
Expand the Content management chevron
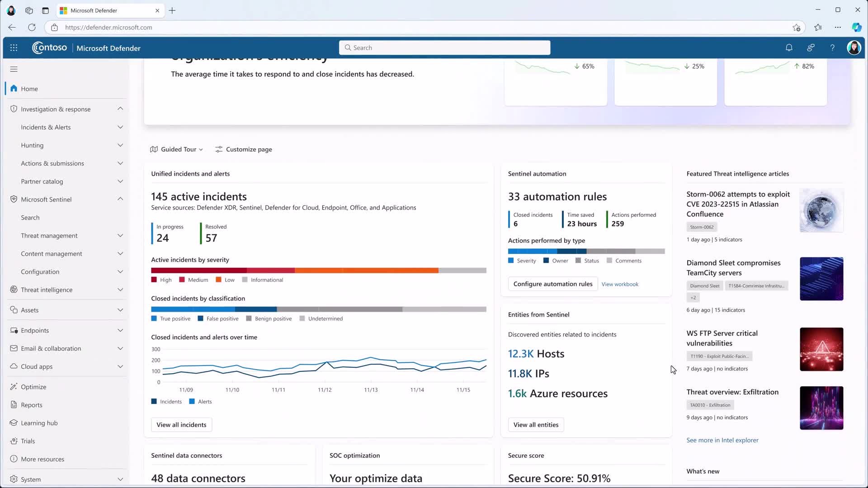coord(120,253)
